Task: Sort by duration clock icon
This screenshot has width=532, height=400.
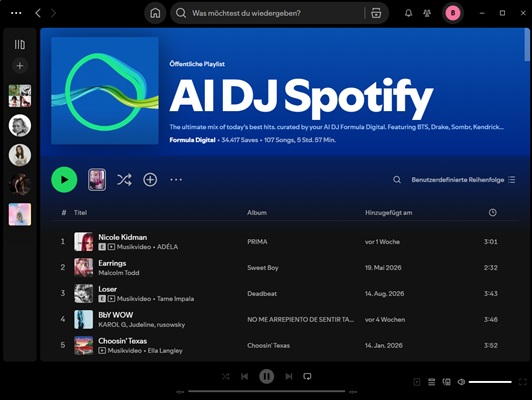Action: point(492,212)
